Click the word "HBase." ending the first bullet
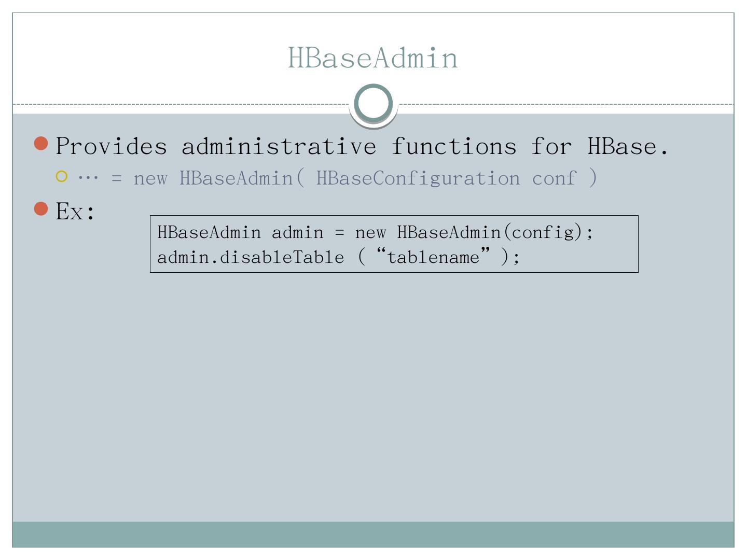This screenshot has height=560, width=747. pyautogui.click(x=628, y=146)
